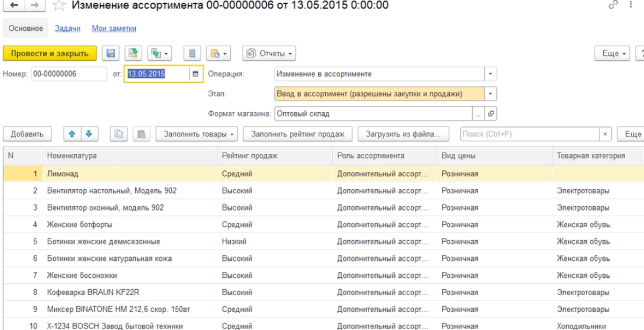This screenshot has height=330, width=644.
Task: Select X-1234 BOSCH Завод бытовой техники row
Action: pyautogui.click(x=324, y=324)
